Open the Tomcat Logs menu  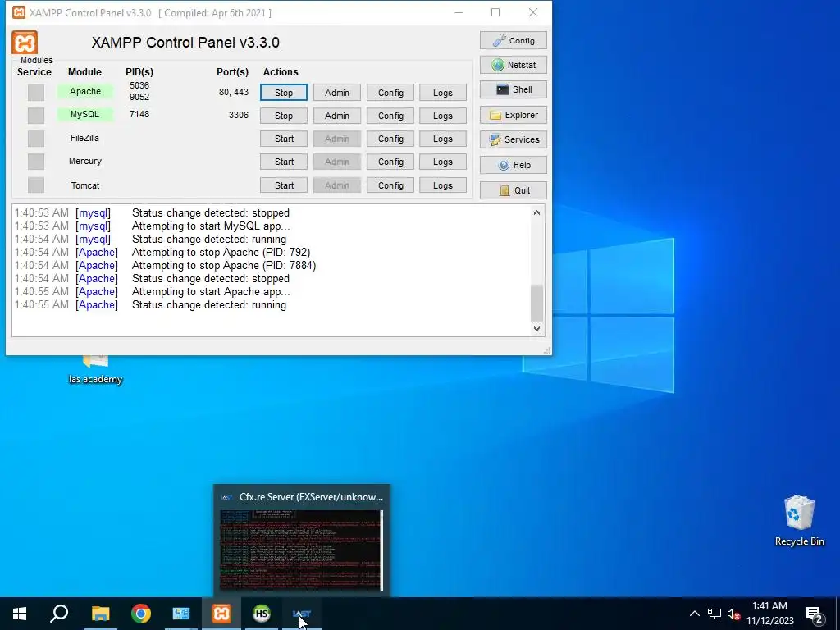443,185
